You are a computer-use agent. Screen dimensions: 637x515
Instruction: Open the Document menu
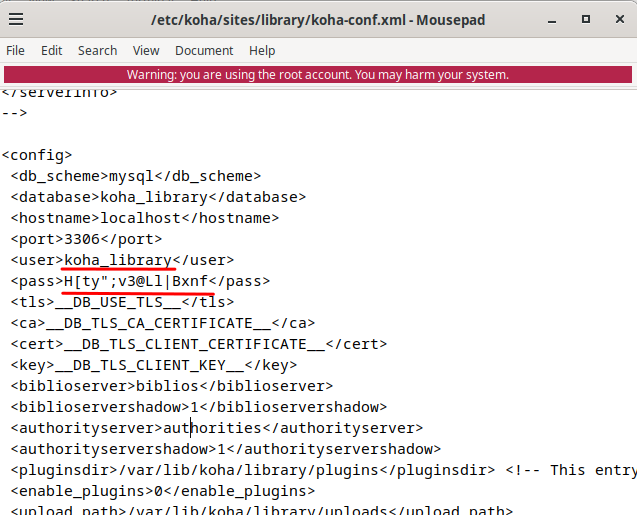[x=204, y=51]
